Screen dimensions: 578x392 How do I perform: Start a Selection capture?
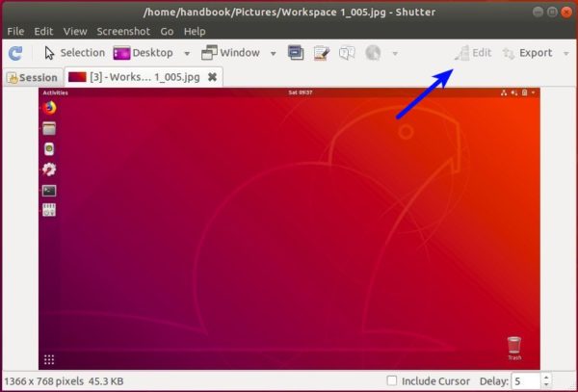coord(75,53)
